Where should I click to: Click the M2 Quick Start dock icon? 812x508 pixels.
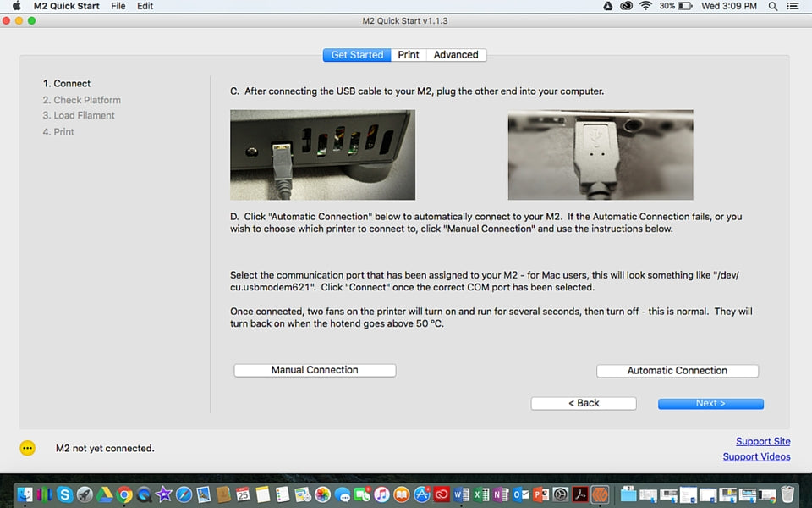[x=600, y=494]
